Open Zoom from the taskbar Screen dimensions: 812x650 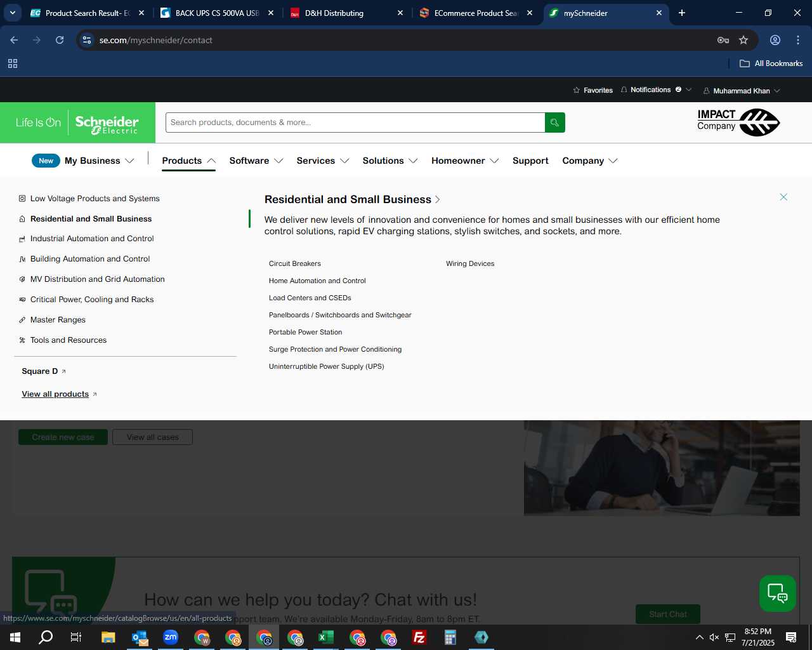coord(171,637)
